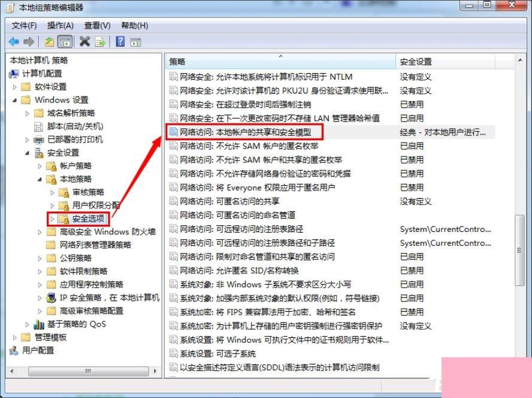Screen dimensions: 532x398
Task: Select the 计算机配置 computer icon
Action: click(x=14, y=74)
